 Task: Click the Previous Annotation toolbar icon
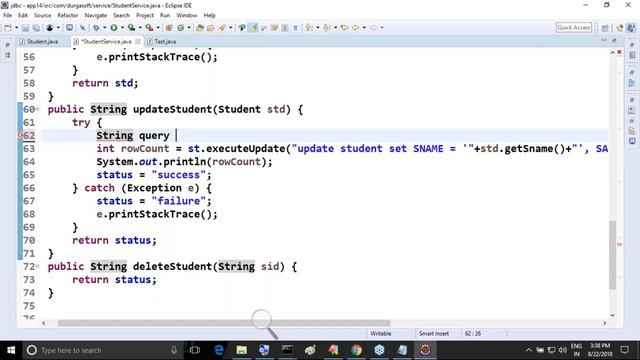click(x=327, y=28)
